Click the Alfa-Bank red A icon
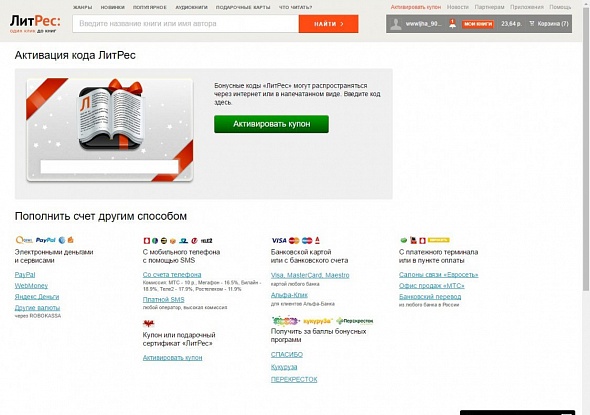The width and height of the screenshot is (590, 415). pos(317,240)
